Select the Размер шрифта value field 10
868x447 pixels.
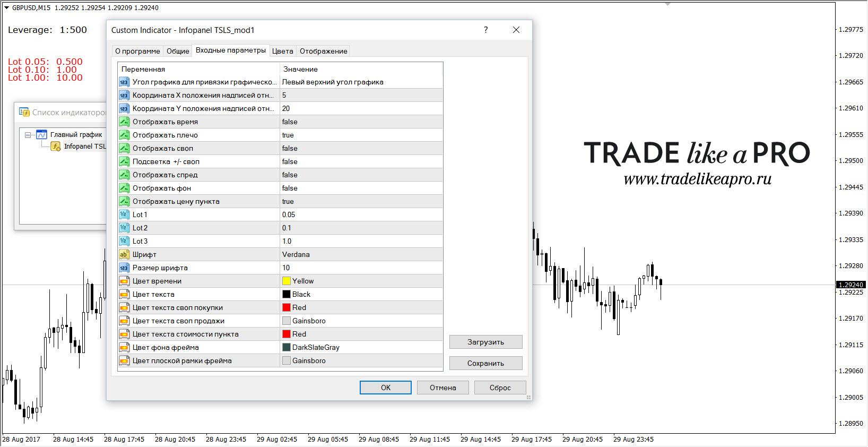pyautogui.click(x=361, y=268)
